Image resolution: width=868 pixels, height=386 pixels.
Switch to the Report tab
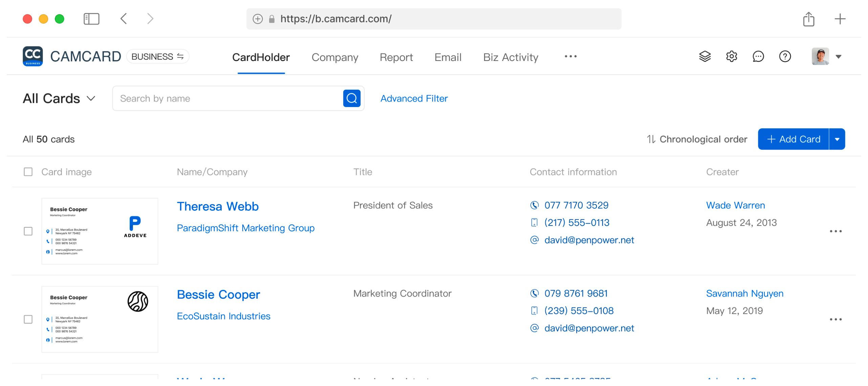point(396,57)
